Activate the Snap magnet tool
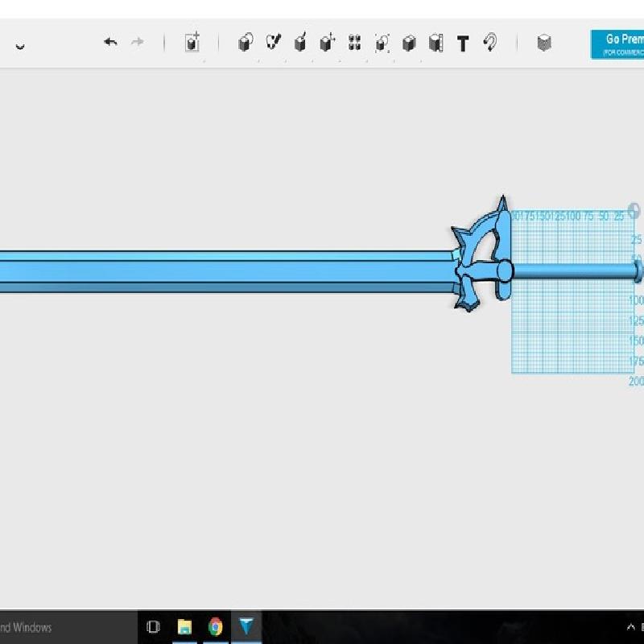Image resolution: width=644 pixels, height=644 pixels. coord(489,43)
